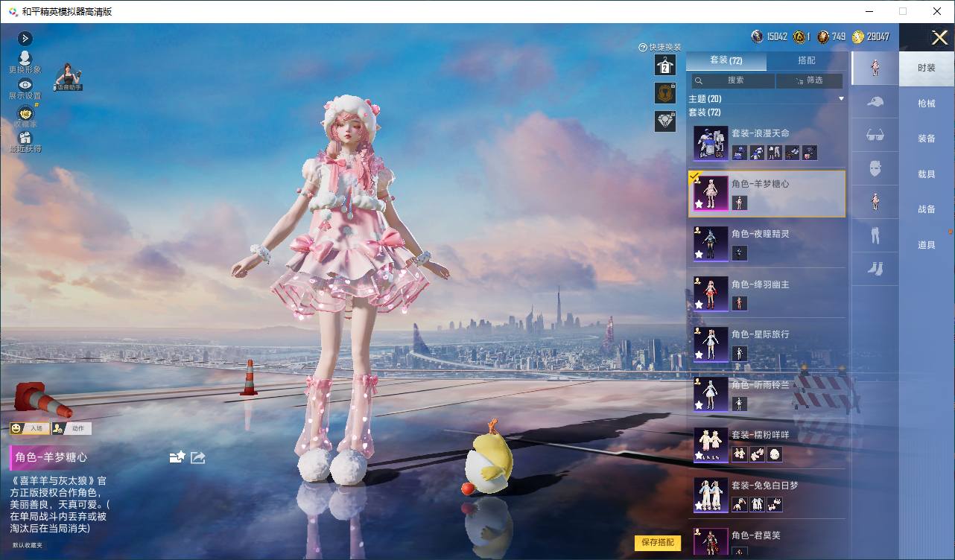
Task: Expand the 主题 (20) section arrow
Action: click(842, 98)
